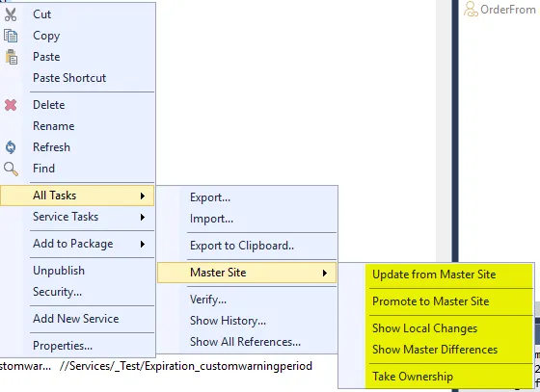Choose Update from Master Site
This screenshot has width=540, height=392.
(436, 274)
